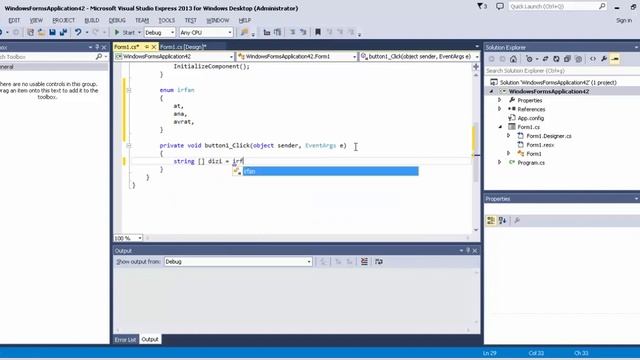Click the code editor vertical scrollbar

pyautogui.click(x=476, y=151)
